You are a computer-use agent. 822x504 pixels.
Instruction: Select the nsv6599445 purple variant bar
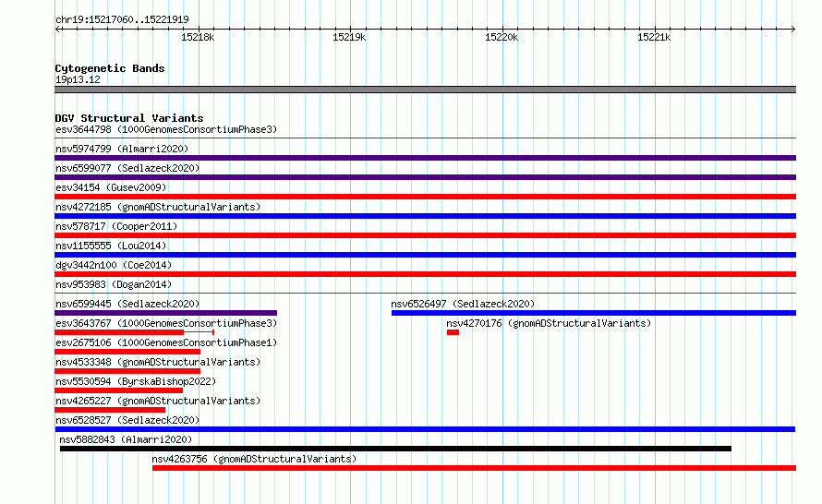[x=165, y=313]
